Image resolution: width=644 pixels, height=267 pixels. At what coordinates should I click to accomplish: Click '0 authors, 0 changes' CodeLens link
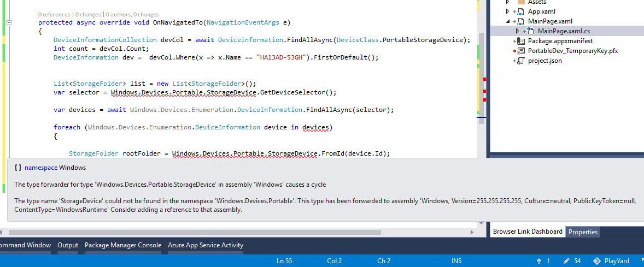[x=133, y=14]
